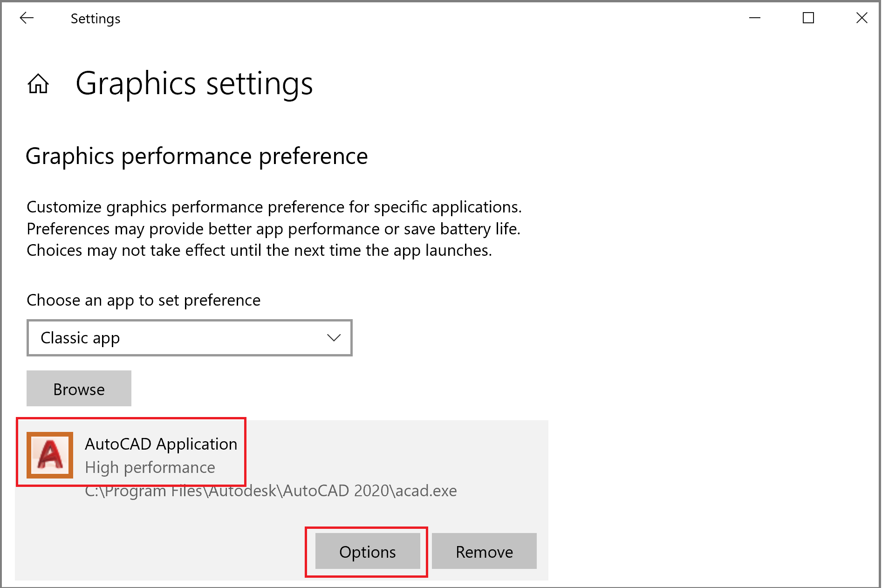Click the Graphics performance preference heading

coord(197,156)
